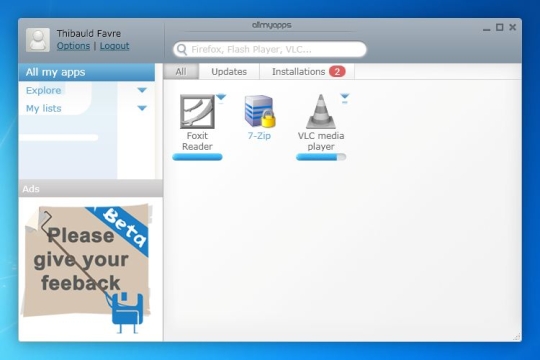The width and height of the screenshot is (540, 360).
Task: Close the allmyapps window
Action: 512,27
